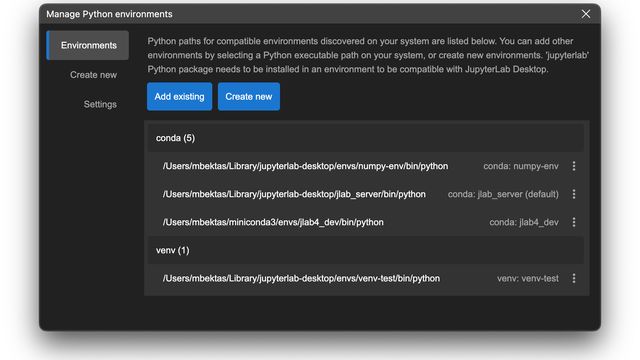The image size is (640, 360).
Task: Click the 'conda: jlab_server (default)' label
Action: (x=503, y=194)
